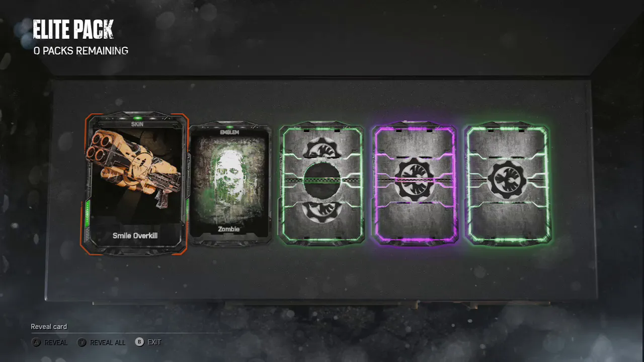This screenshot has height=362, width=644.
Task: Click the SKIN label on first card
Action: click(137, 124)
